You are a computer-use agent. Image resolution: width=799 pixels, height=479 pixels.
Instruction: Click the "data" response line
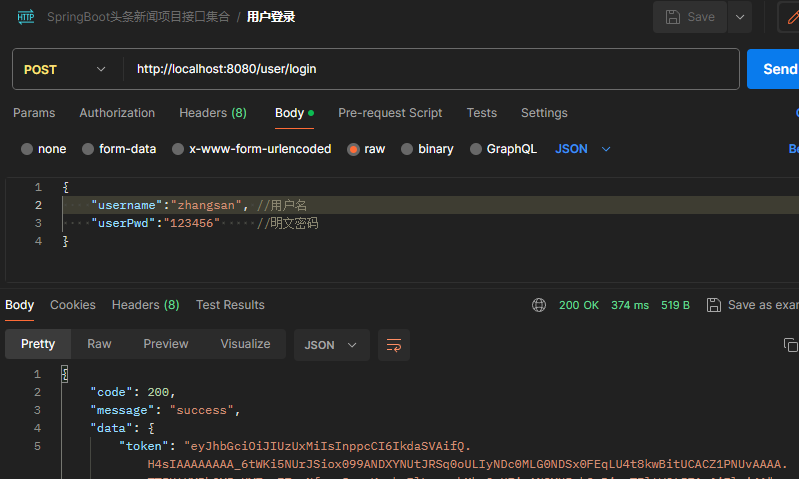pos(122,428)
